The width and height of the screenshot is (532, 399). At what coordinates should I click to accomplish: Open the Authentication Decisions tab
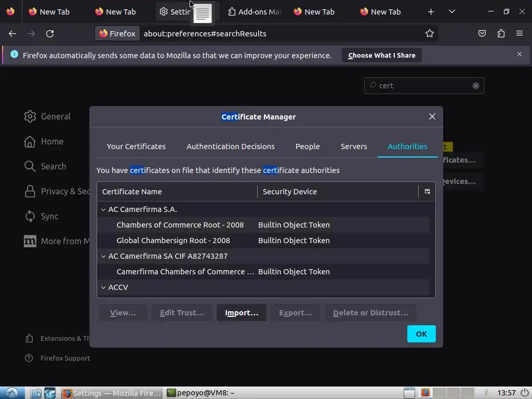point(230,146)
